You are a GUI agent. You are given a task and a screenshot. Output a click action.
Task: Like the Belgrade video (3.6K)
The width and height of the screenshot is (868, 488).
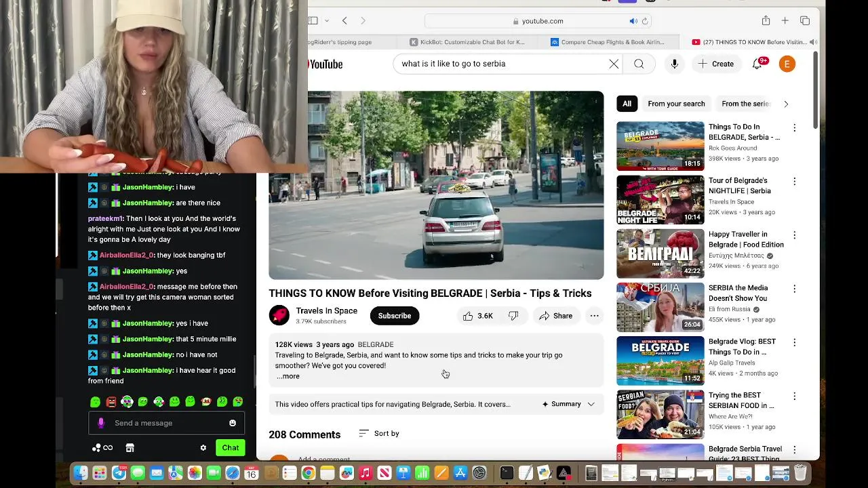pos(478,316)
